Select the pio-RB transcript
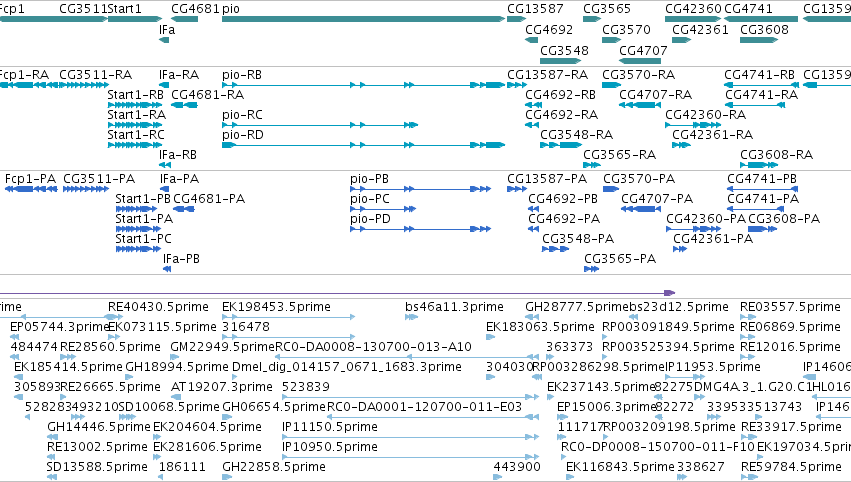 click(x=363, y=85)
